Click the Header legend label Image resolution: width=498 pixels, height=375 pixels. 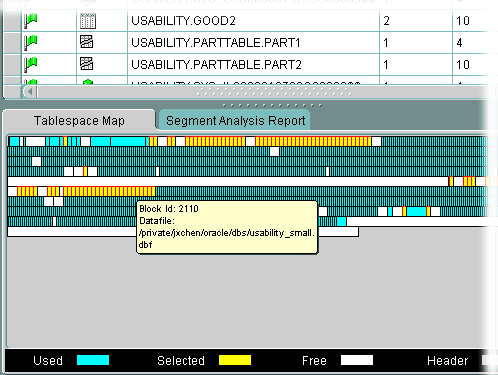click(448, 360)
